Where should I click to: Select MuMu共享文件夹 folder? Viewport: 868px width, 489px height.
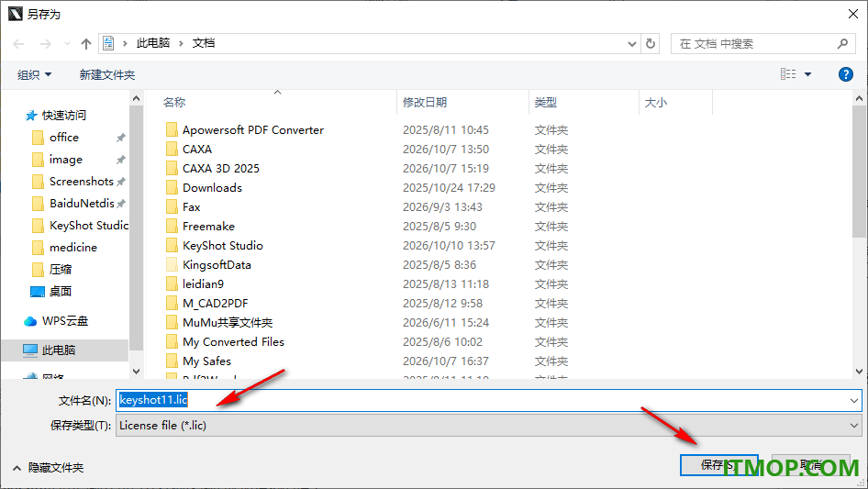pyautogui.click(x=228, y=322)
